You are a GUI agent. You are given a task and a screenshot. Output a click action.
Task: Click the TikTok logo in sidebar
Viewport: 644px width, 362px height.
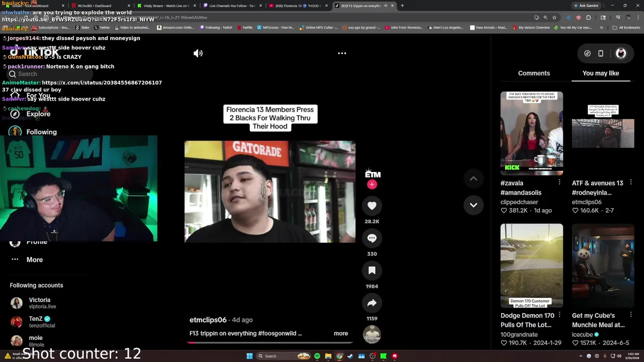click(35, 52)
